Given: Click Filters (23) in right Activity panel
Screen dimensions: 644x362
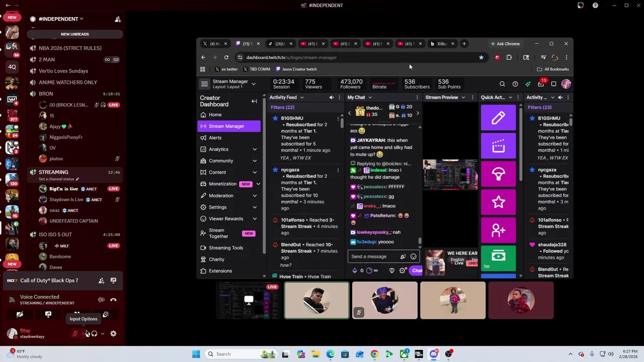Looking at the screenshot, I should click(x=539, y=107).
